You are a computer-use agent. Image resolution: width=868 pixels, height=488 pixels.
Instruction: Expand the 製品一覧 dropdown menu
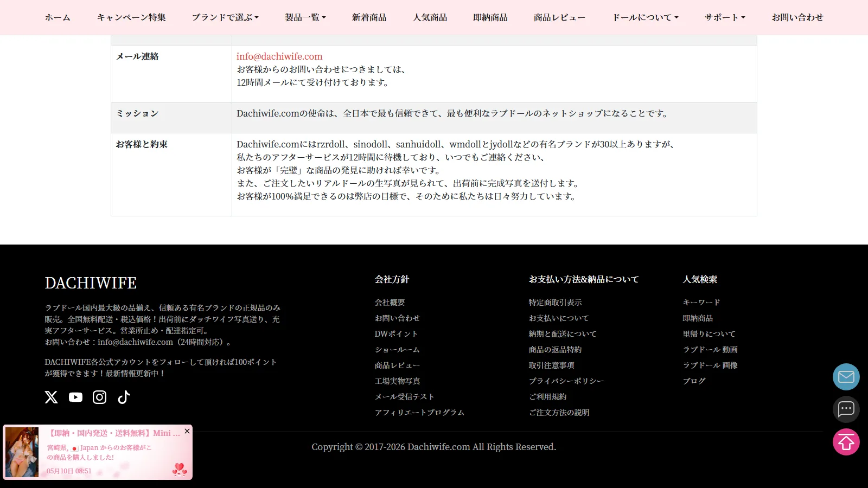pos(305,17)
